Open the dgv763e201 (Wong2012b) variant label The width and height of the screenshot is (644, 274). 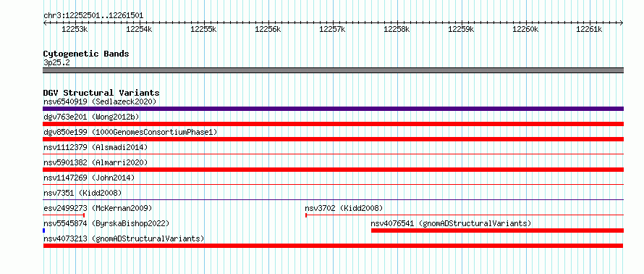point(91,117)
